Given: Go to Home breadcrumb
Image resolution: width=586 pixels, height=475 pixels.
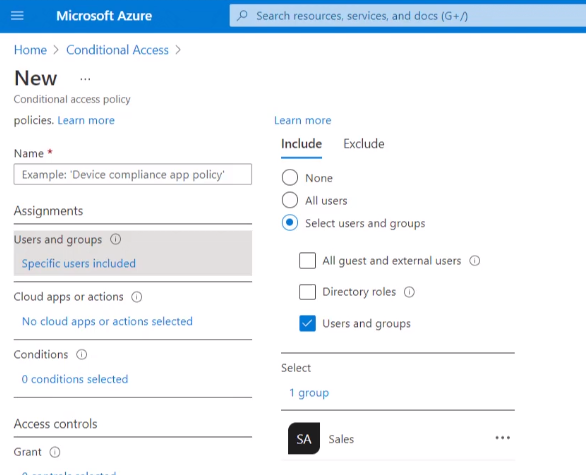Looking at the screenshot, I should (x=30, y=50).
